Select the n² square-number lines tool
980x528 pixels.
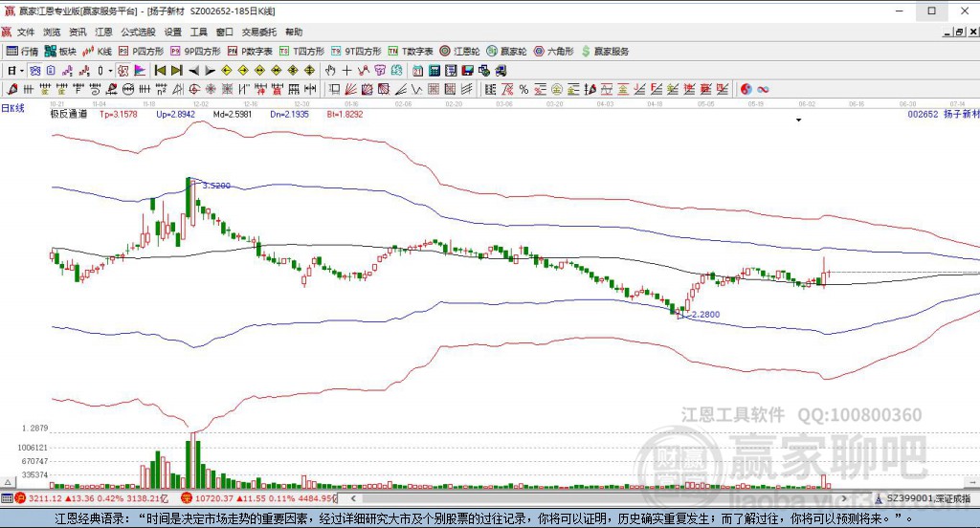click(161, 89)
